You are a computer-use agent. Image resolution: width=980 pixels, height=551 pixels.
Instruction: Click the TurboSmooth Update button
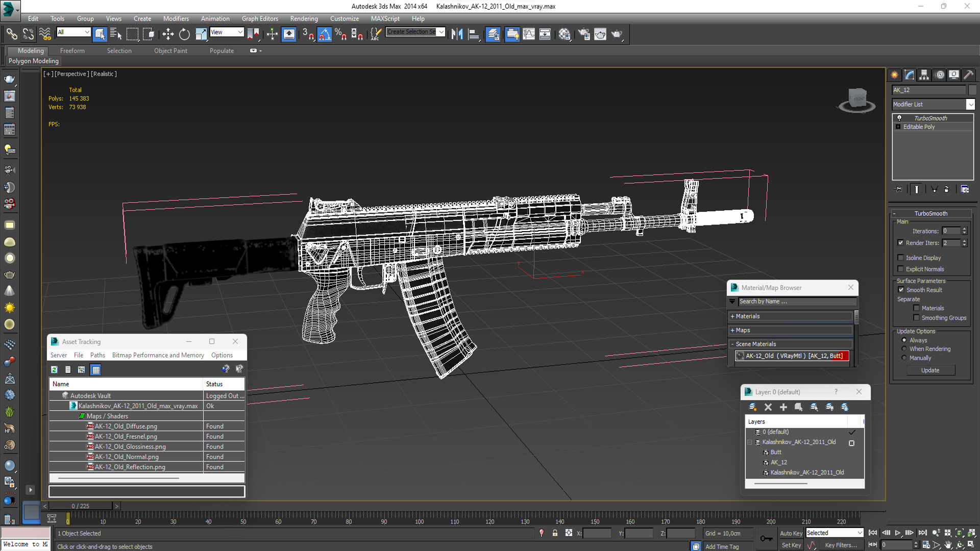[930, 370]
